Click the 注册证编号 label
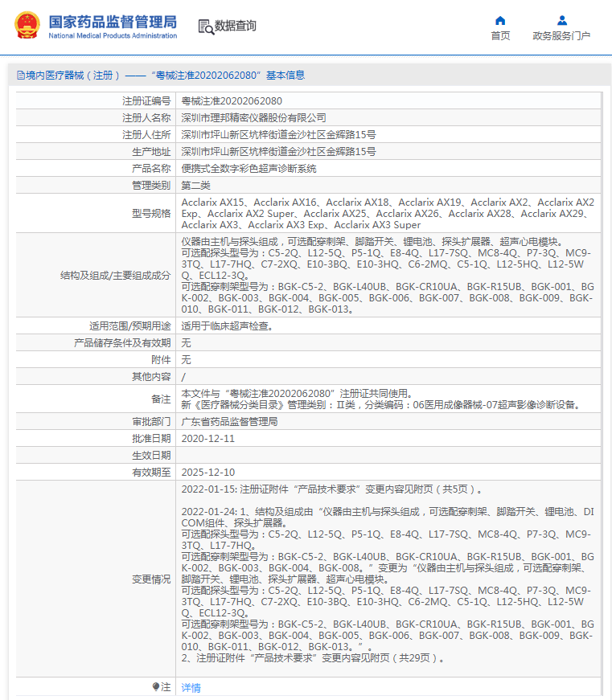The height and width of the screenshot is (700, 612). click(146, 101)
